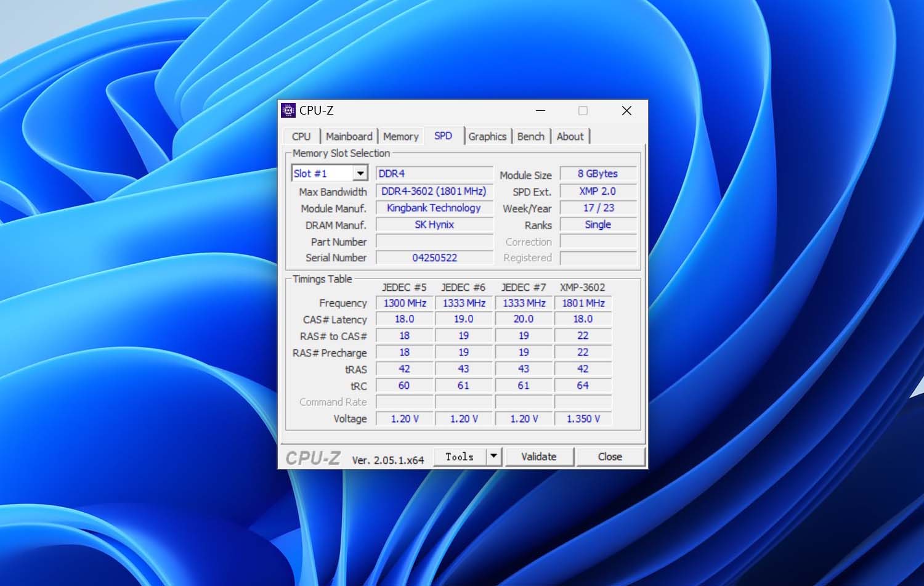This screenshot has width=924, height=586.
Task: Open the About tab
Action: click(570, 136)
